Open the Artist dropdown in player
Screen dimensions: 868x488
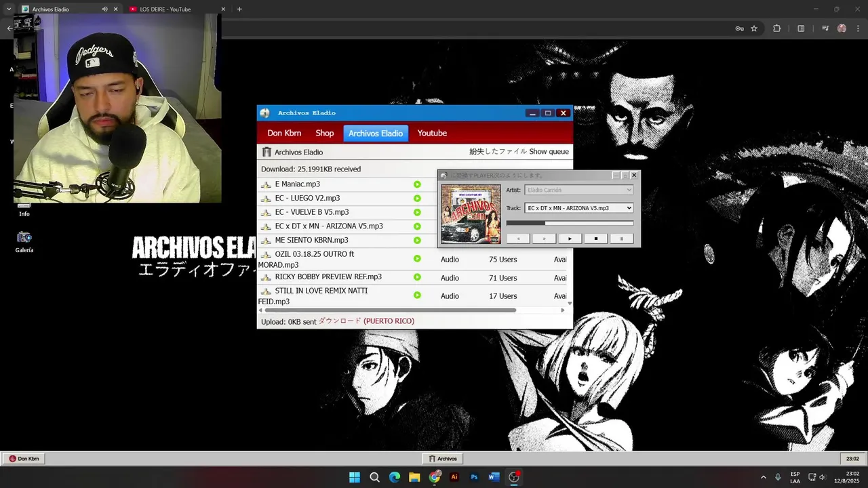point(579,190)
